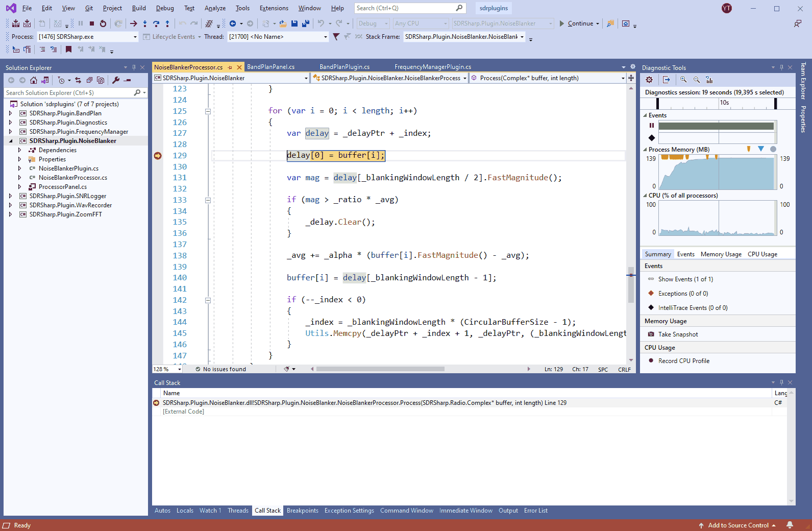Toggle bookmark on current line
Screen dimensions: 812x531
tap(68, 50)
